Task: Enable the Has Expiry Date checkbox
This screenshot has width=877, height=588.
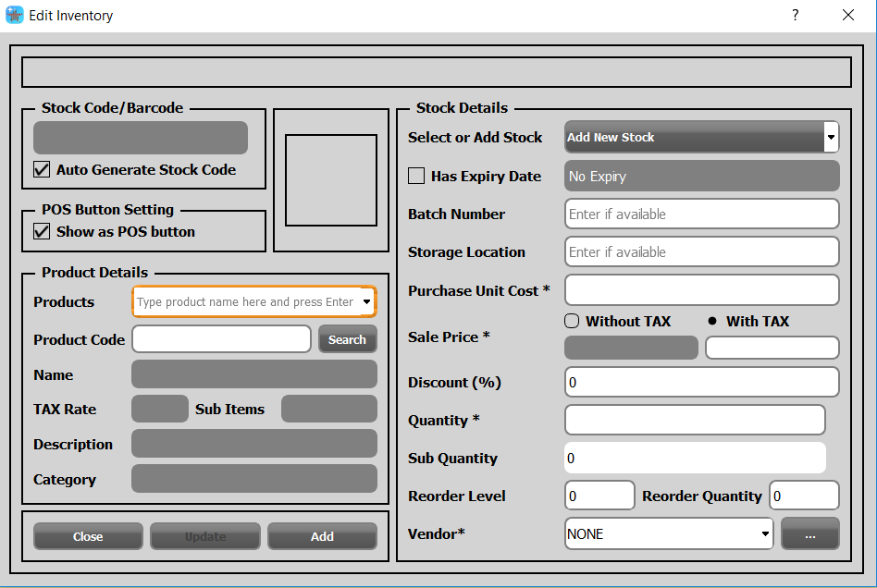Action: 416,176
